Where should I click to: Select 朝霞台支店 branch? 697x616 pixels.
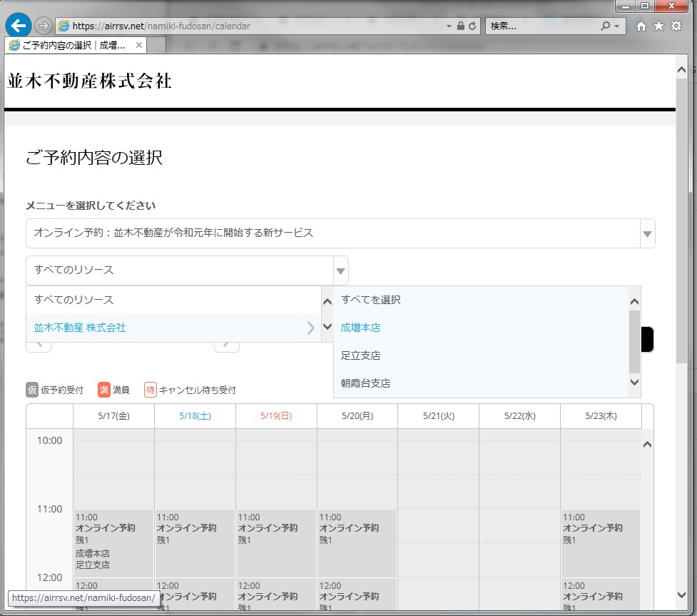tap(482, 383)
